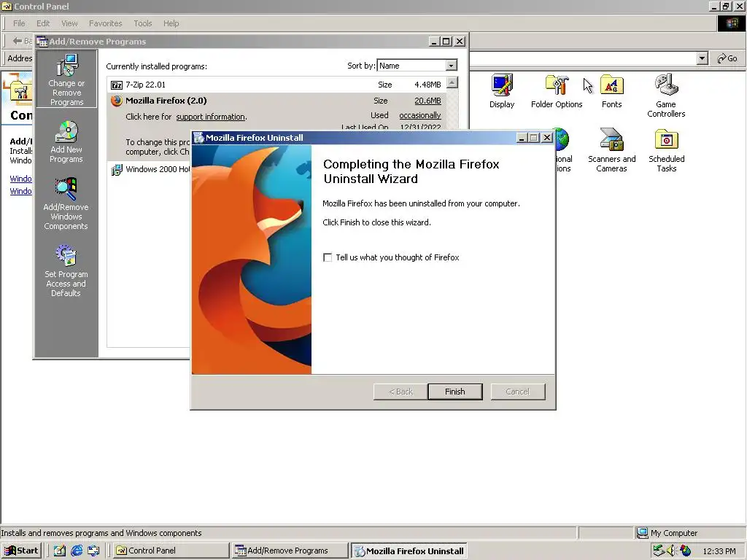The width and height of the screenshot is (747, 560).
Task: Open Outlook Express Quick Launch icon
Action: point(93,551)
